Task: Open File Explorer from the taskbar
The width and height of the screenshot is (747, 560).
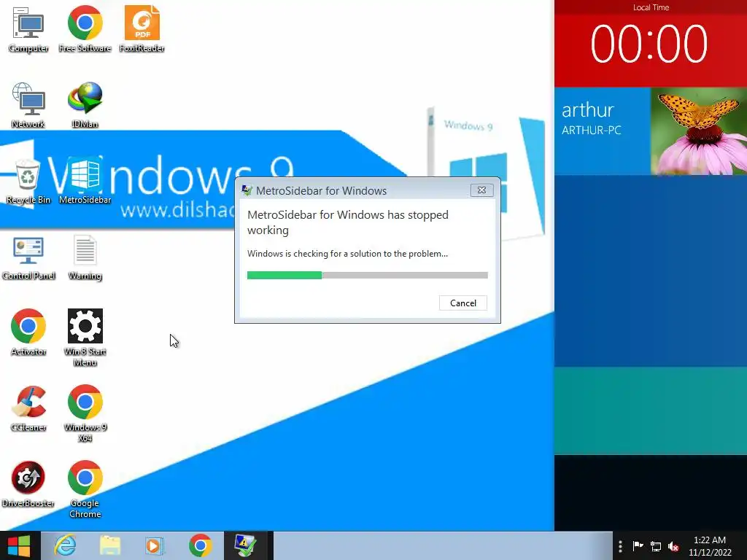Action: click(x=110, y=545)
